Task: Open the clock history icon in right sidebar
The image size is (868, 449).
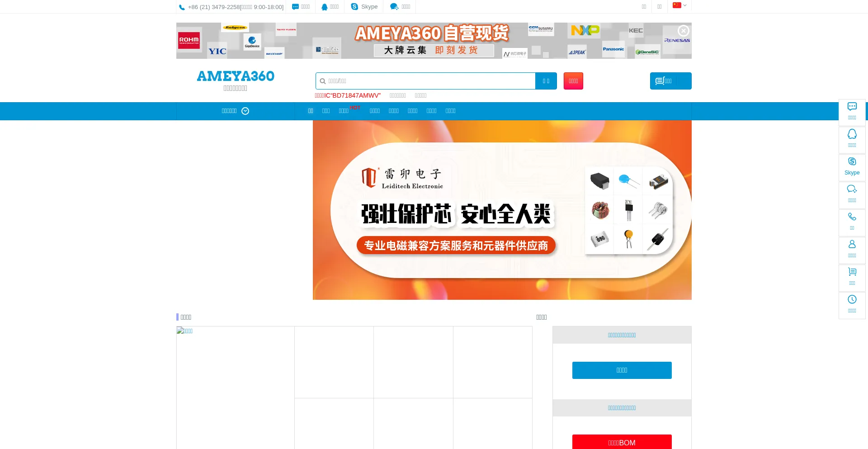Action: click(852, 299)
